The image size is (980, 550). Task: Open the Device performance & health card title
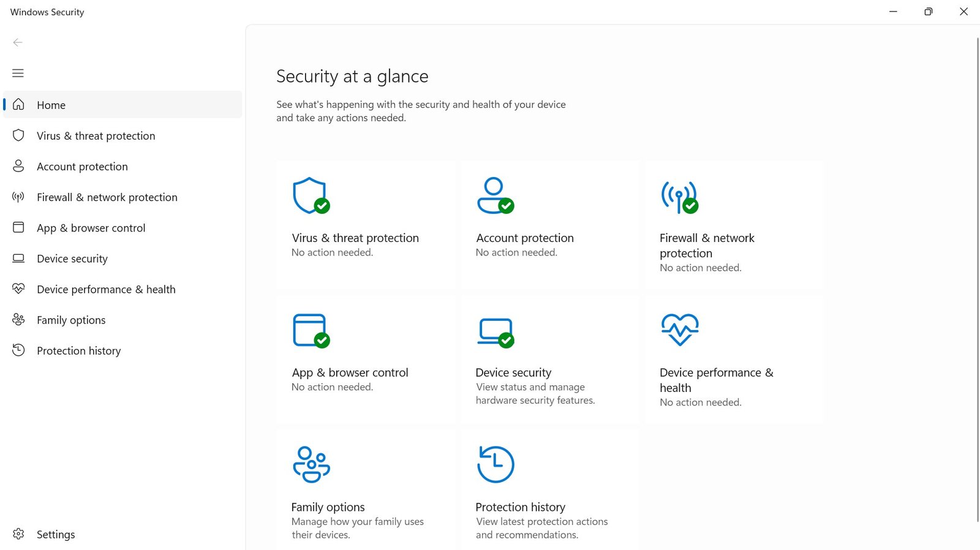point(717,380)
